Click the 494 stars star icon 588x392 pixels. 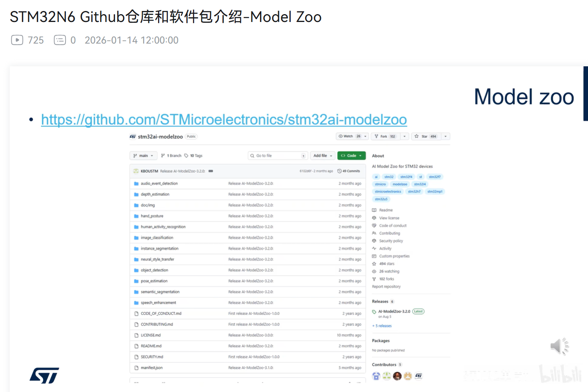374,264
